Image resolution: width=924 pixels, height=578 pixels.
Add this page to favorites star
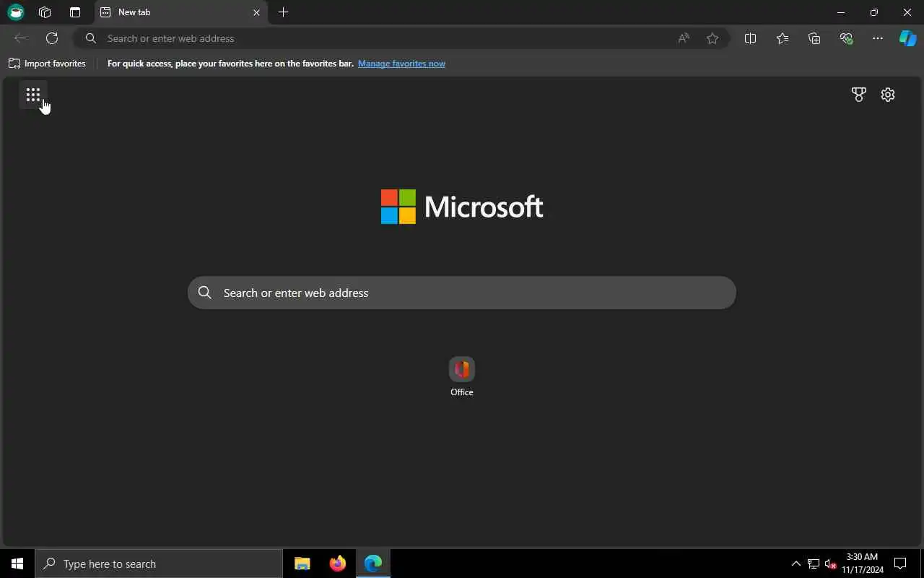[x=712, y=38]
